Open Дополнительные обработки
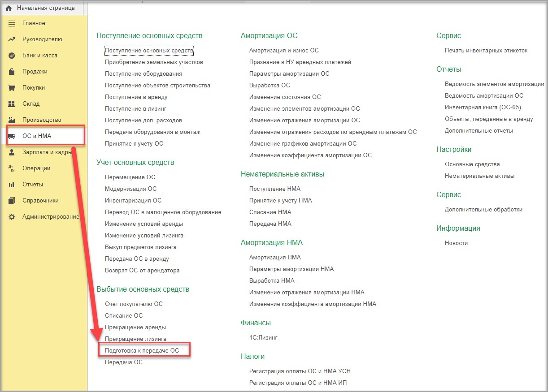The height and width of the screenshot is (392, 548). coord(483,209)
